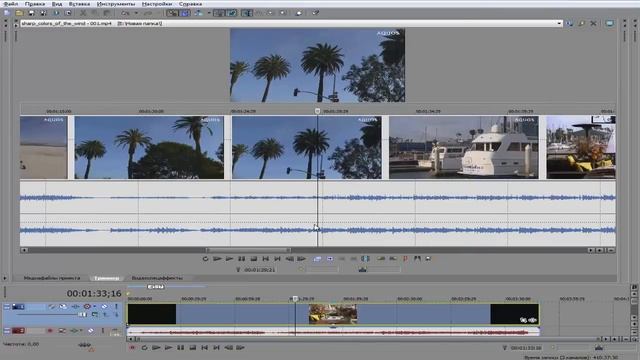The image size is (640, 360).
Task: Select the yacht clip thumbnail in trimmer
Action: point(464,147)
